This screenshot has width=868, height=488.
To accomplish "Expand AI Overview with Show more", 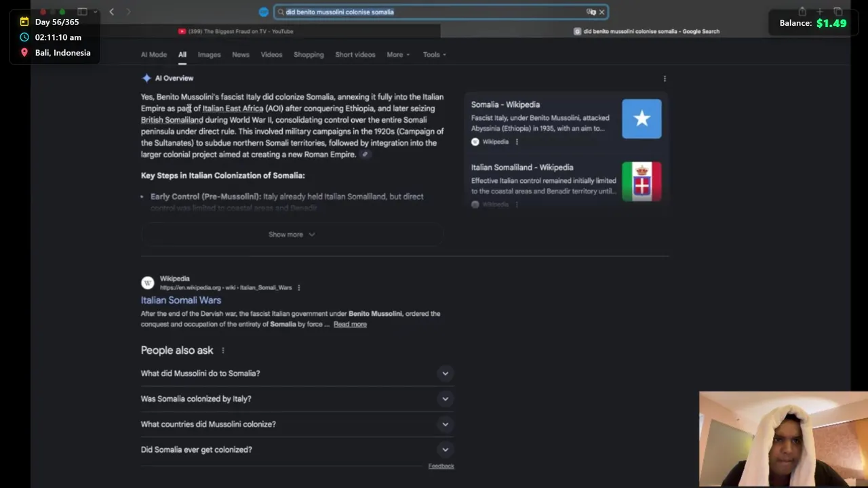I will [x=292, y=235].
